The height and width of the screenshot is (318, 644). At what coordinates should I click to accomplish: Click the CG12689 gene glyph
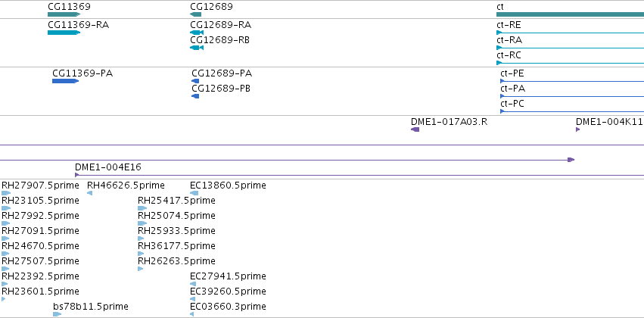coord(195,14)
